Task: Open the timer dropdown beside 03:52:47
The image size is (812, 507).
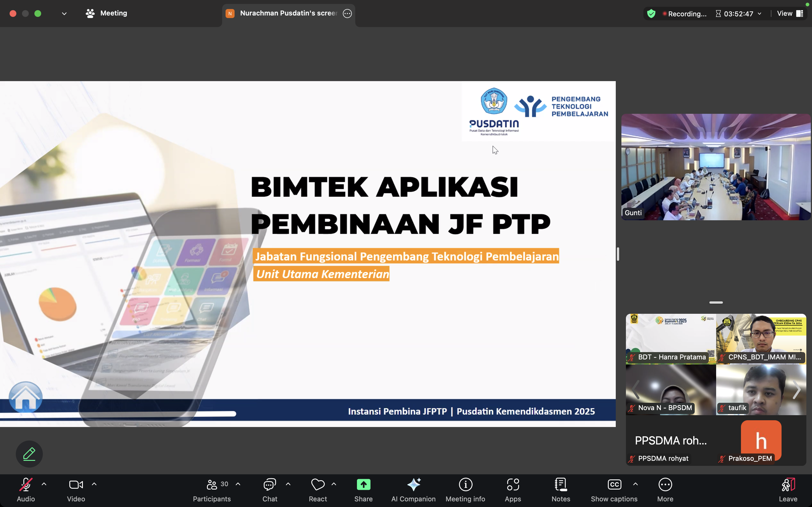Action: pos(760,14)
